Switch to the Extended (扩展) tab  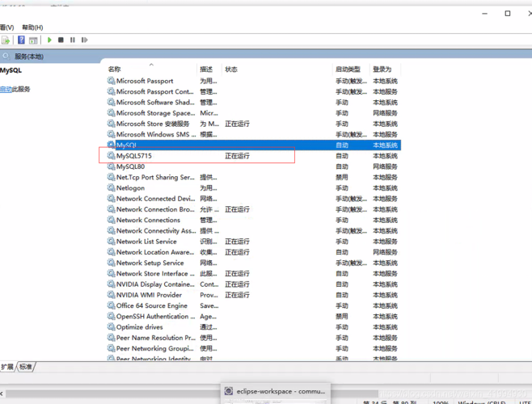(7, 367)
